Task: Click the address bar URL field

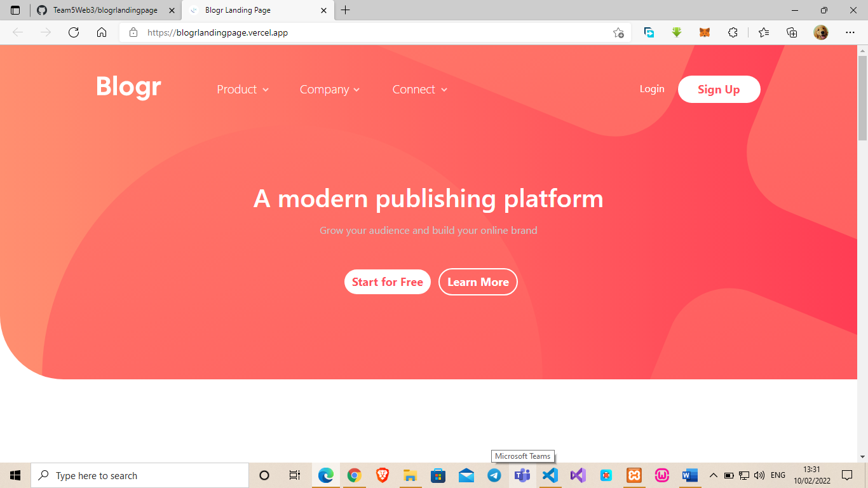Action: (375, 32)
